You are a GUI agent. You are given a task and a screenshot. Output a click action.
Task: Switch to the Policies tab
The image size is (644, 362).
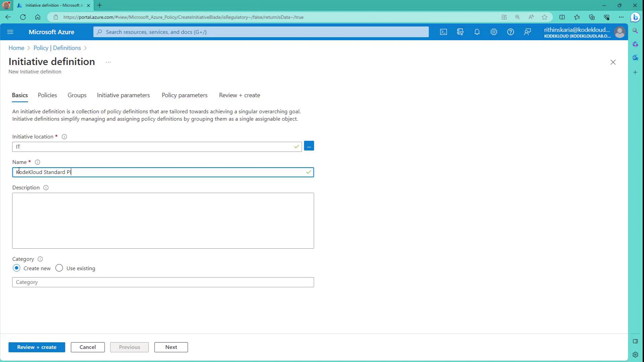point(47,95)
